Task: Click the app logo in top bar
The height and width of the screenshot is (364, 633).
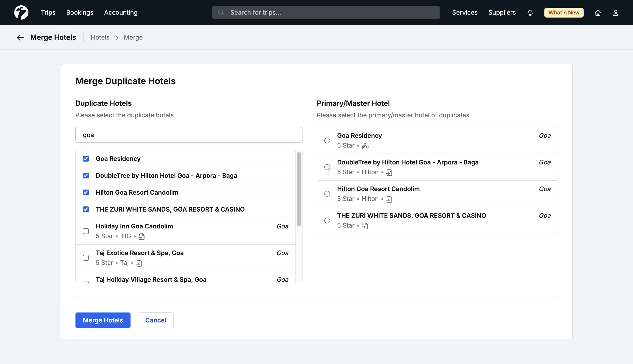Action: coord(21,12)
